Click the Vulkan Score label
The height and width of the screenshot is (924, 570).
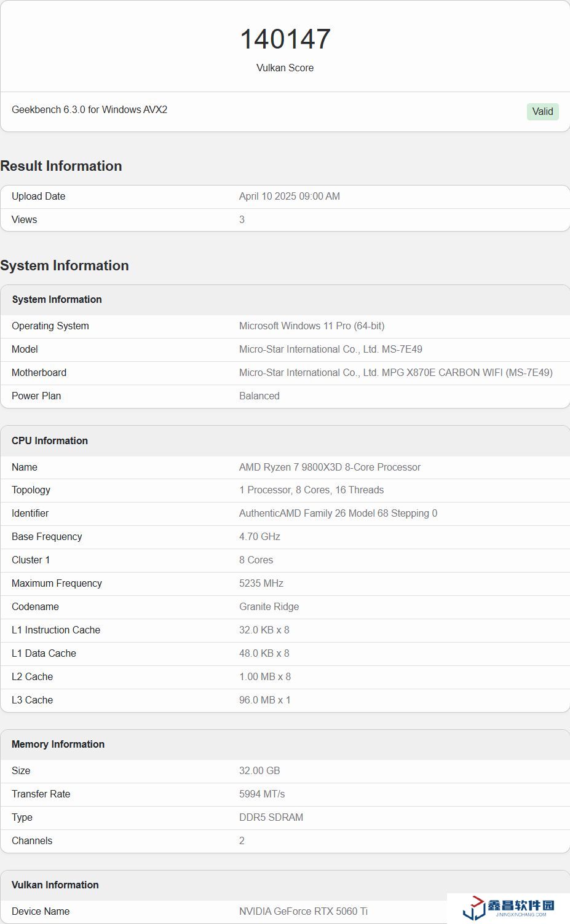285,68
